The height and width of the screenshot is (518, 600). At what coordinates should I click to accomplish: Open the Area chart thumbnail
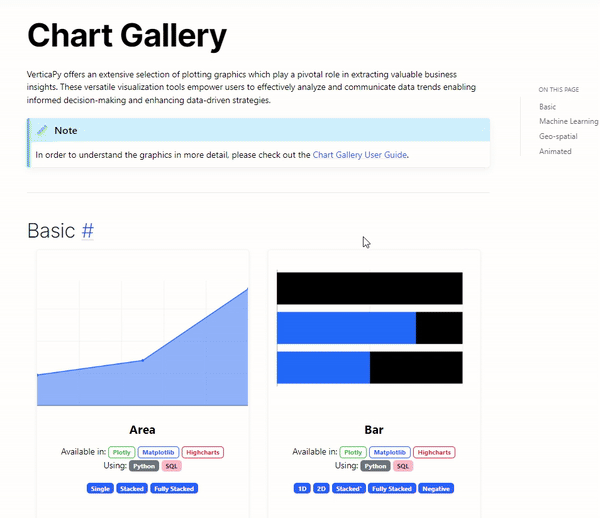tap(142, 343)
